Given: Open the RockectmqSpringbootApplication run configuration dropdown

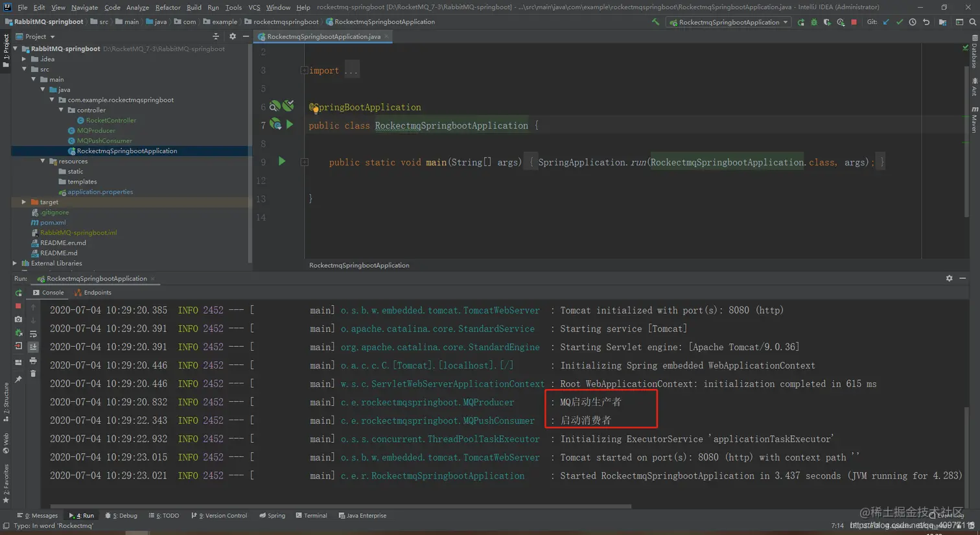Looking at the screenshot, I should click(x=729, y=22).
